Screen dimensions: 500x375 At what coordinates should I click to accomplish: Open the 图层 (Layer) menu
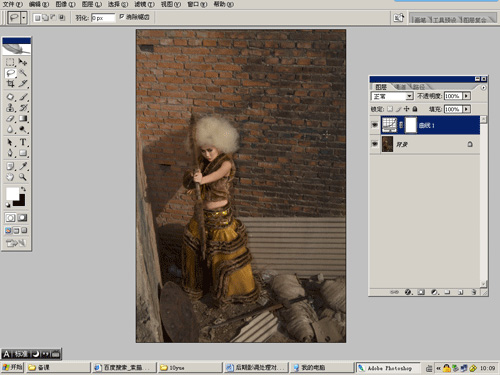point(92,4)
